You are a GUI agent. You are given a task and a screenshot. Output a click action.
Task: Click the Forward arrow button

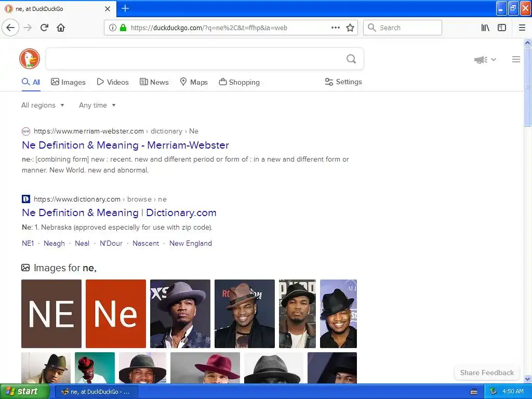coord(28,28)
